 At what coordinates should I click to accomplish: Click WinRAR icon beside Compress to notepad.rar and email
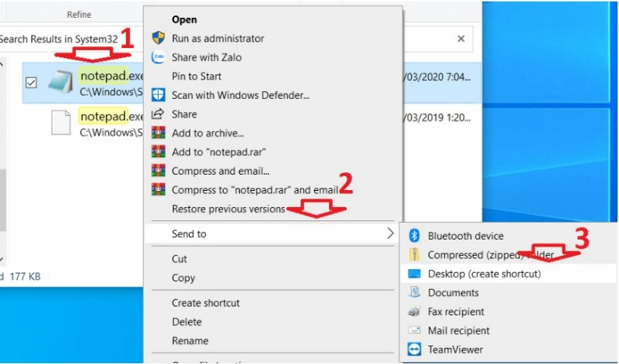point(159,189)
